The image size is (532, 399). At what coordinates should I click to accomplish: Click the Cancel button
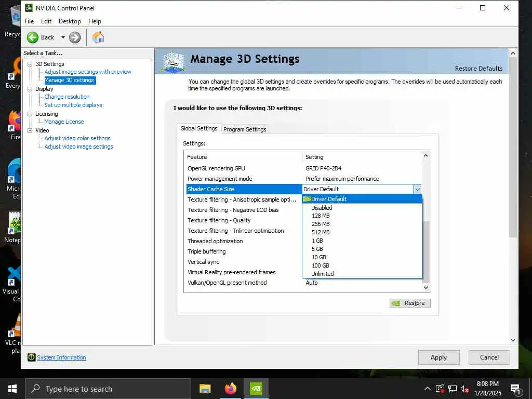(489, 357)
